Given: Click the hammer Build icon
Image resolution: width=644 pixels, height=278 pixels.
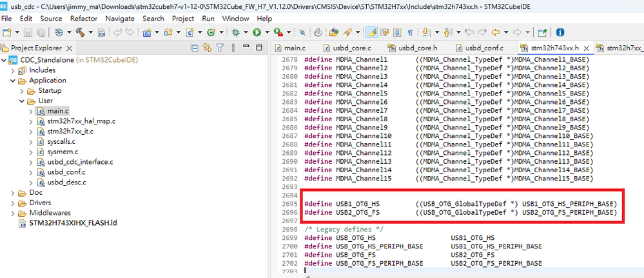Looking at the screenshot, I should coord(80,32).
